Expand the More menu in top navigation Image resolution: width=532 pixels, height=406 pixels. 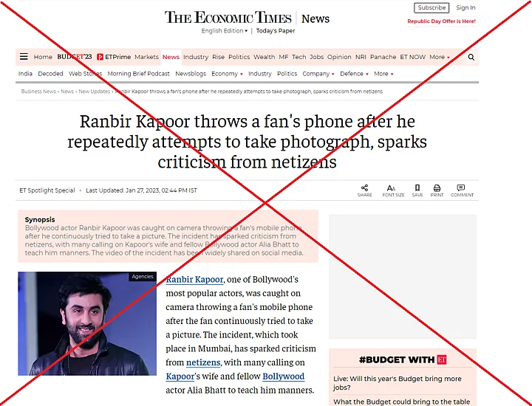[440, 57]
